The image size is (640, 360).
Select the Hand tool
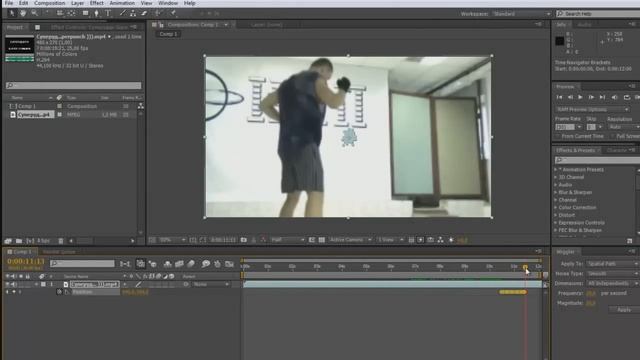[23, 13]
